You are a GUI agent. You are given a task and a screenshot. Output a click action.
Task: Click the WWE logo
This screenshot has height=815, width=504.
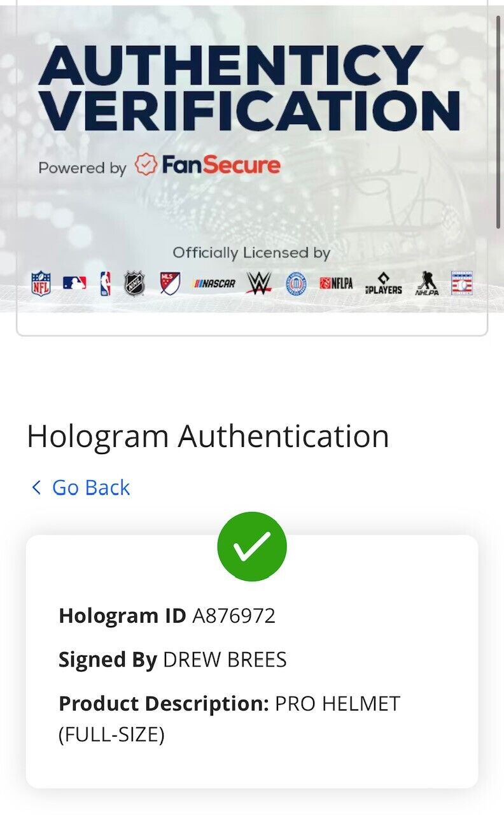coord(259,283)
